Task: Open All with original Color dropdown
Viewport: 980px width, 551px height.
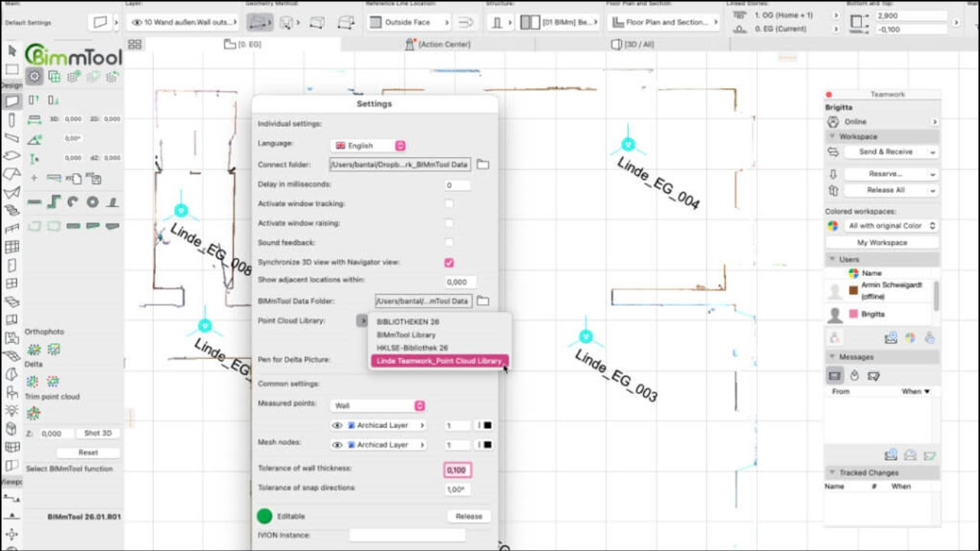Action: tap(891, 226)
